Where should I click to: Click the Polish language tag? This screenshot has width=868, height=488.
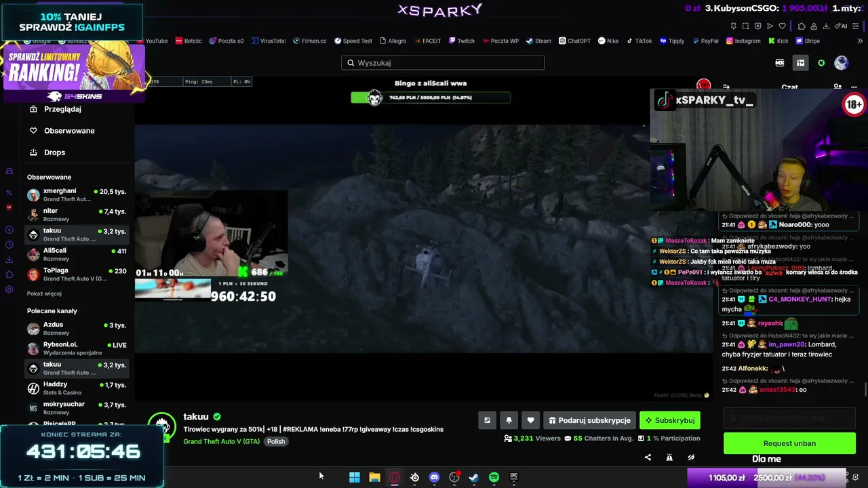[276, 441]
